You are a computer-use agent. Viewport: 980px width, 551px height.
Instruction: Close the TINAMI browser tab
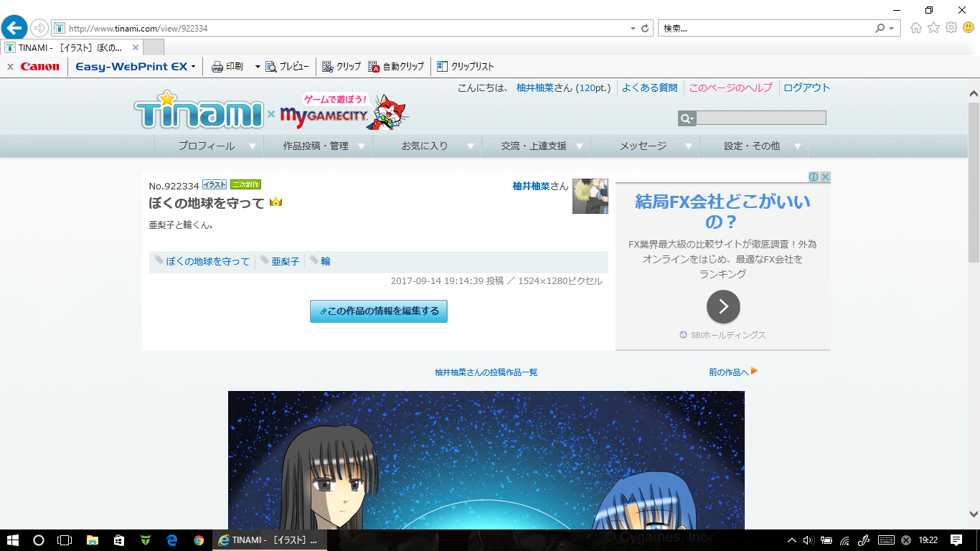136,47
